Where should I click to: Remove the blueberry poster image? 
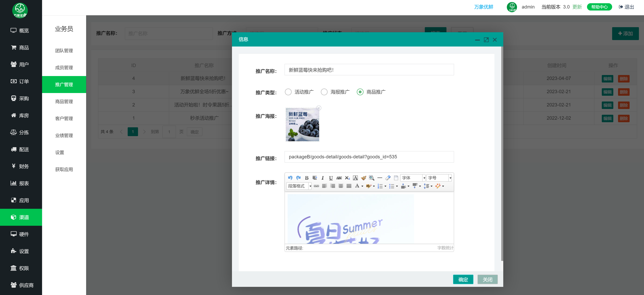[x=319, y=108]
